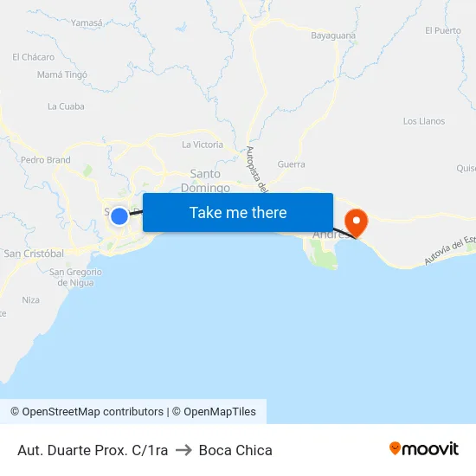Click the Yamasá town label
The height and width of the screenshot is (476, 476).
[x=87, y=23]
